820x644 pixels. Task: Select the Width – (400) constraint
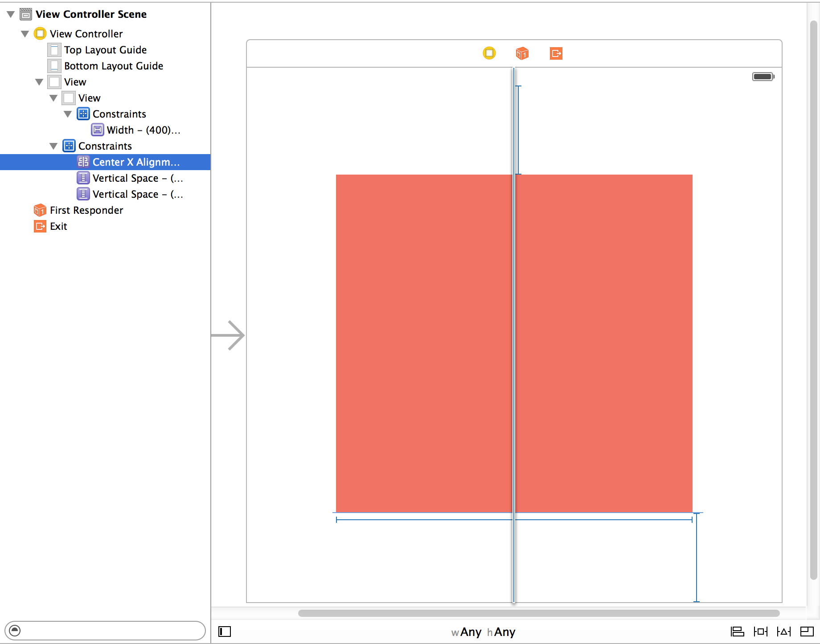[143, 130]
